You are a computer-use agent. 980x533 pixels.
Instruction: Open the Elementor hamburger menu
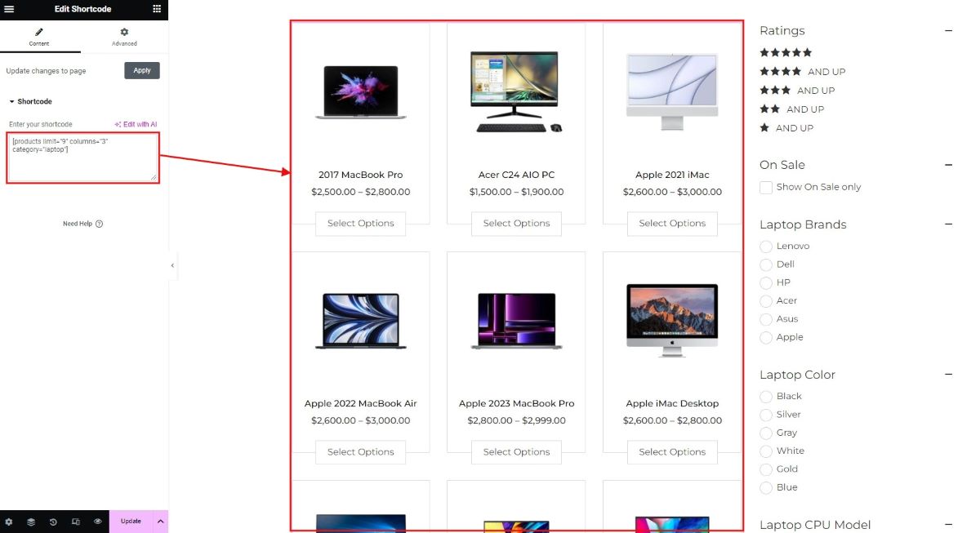click(9, 9)
